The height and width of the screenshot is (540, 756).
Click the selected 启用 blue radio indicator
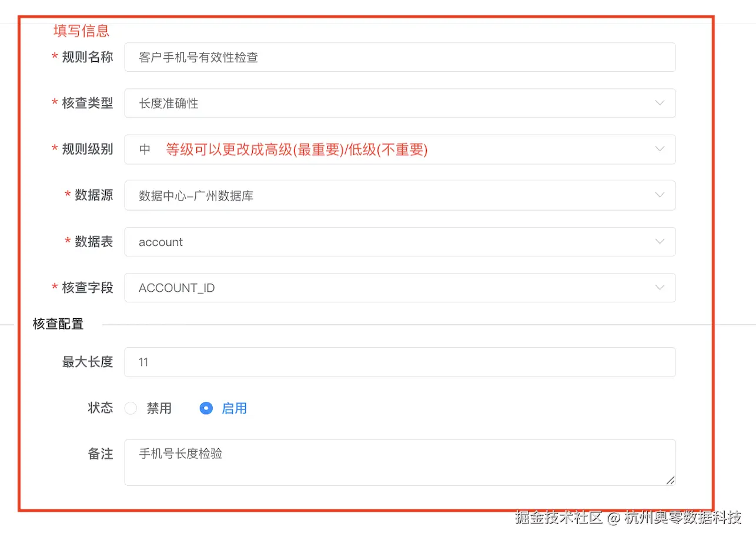pos(206,408)
